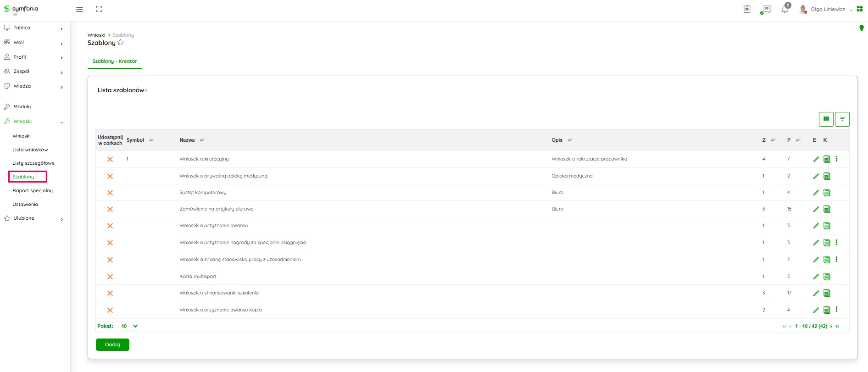
Task: Open three-dot menu for Wniosek rekrutacyjny
Action: [836, 159]
